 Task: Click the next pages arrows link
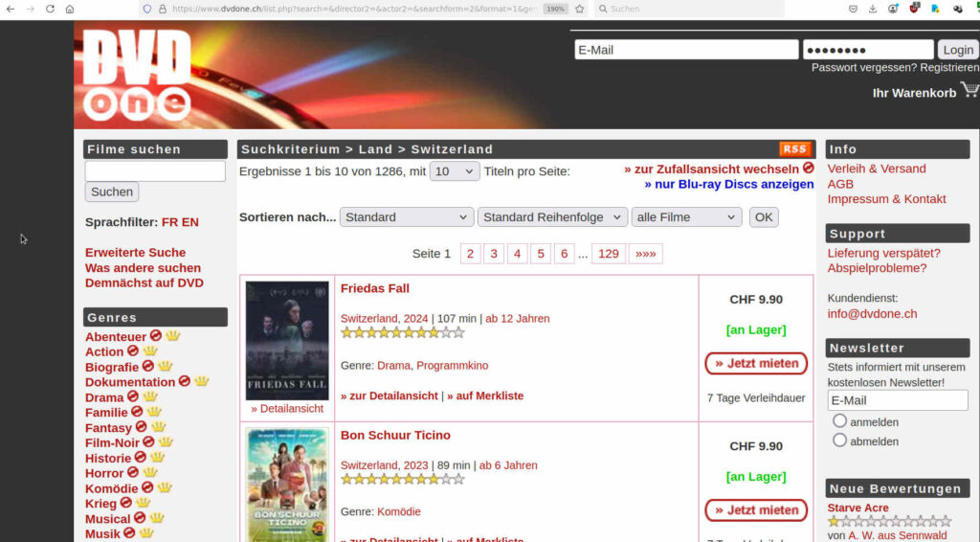tap(646, 254)
